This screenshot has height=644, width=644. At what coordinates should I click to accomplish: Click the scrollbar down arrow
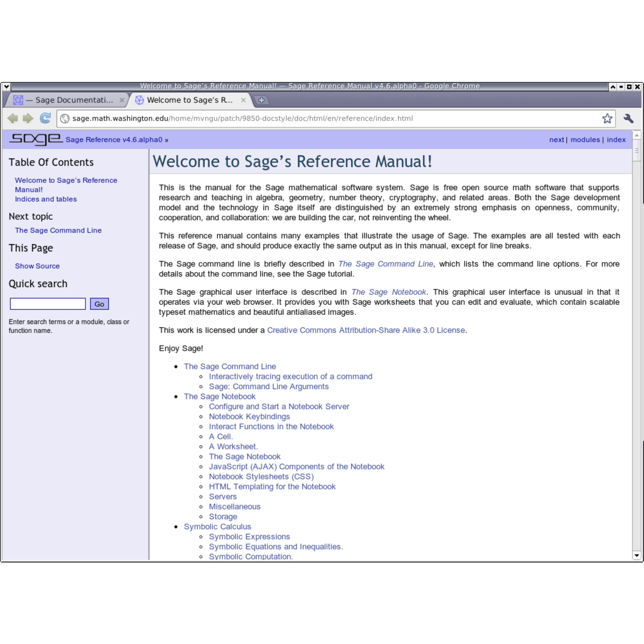[x=636, y=555]
